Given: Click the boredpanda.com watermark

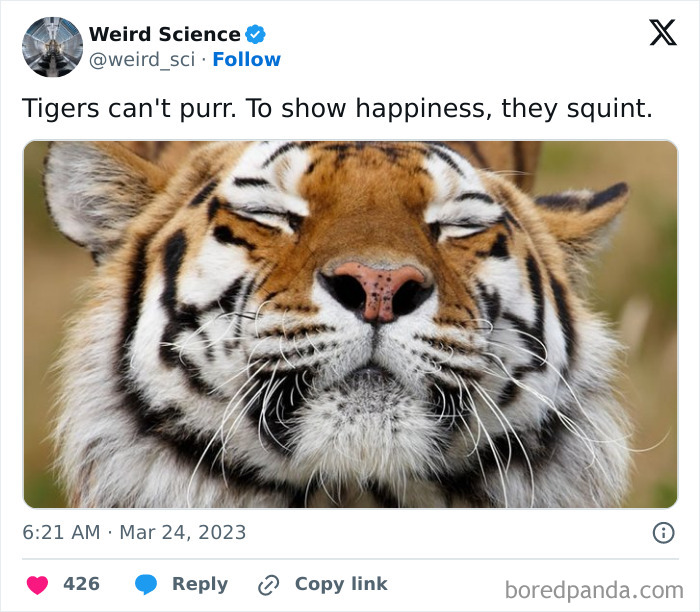Looking at the screenshot, I should 594,589.
